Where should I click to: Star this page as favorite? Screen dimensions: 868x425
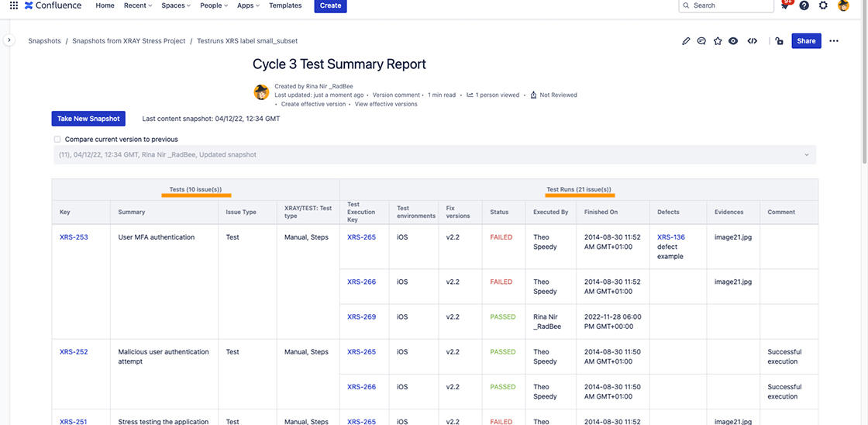point(718,41)
